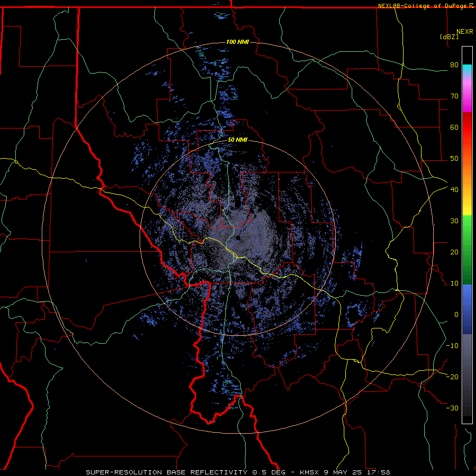This screenshot has width=476, height=476.
Task: Click the black radar site dot at center
Action: coord(237,237)
